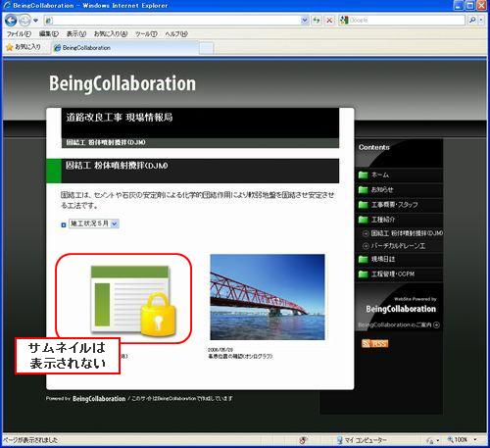Click the BeingCollaboration site header logo

(x=122, y=83)
